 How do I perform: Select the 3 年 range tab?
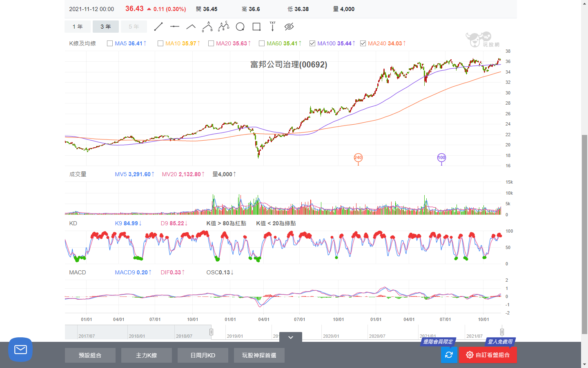click(x=106, y=27)
